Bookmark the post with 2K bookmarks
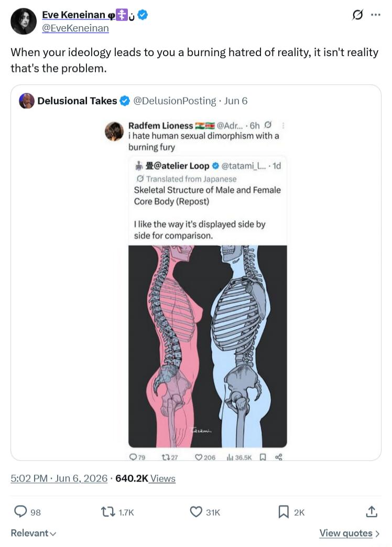Image resolution: width=392 pixels, height=547 pixels. tap(284, 512)
